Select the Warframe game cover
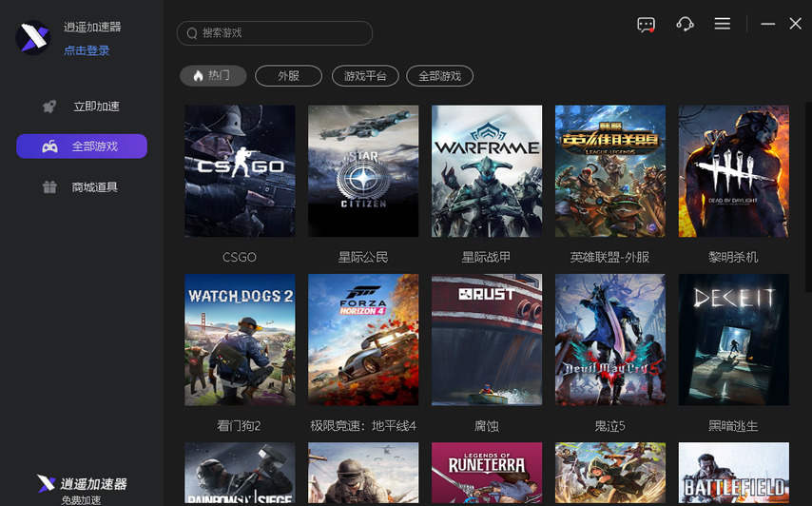Image resolution: width=812 pixels, height=506 pixels. 487,171
